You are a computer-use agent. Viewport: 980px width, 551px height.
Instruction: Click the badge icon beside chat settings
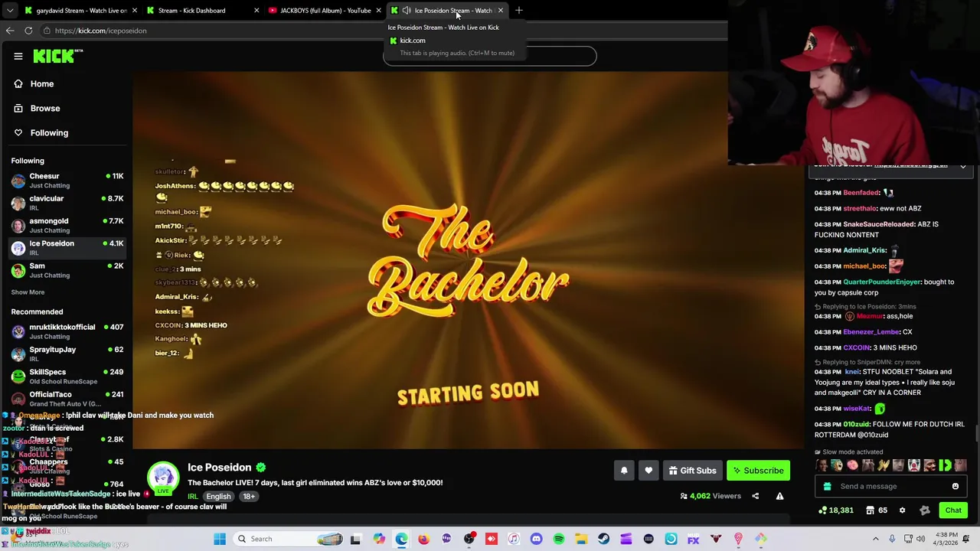[x=924, y=510]
